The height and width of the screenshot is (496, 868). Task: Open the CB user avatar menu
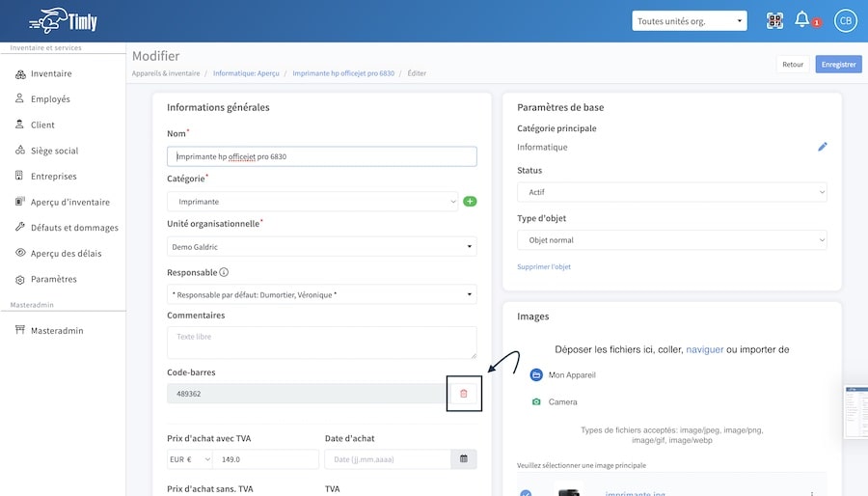[845, 21]
